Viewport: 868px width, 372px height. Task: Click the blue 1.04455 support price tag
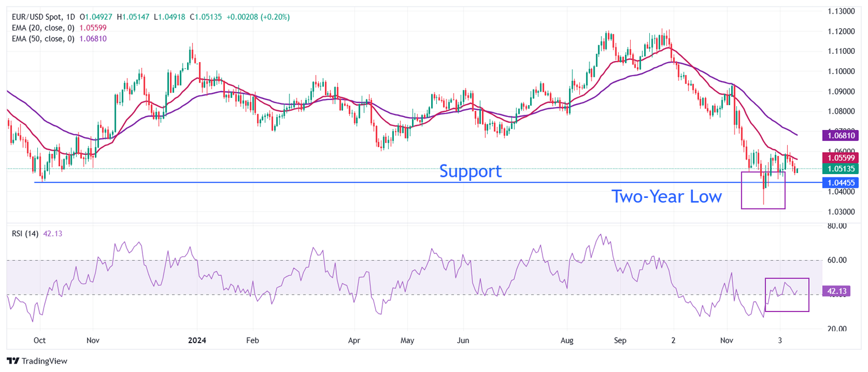pos(842,182)
